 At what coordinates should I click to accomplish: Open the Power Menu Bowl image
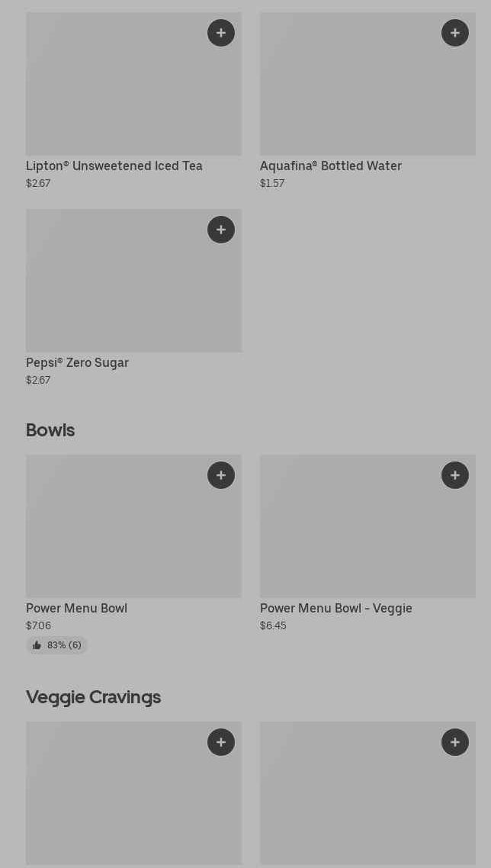114,534
